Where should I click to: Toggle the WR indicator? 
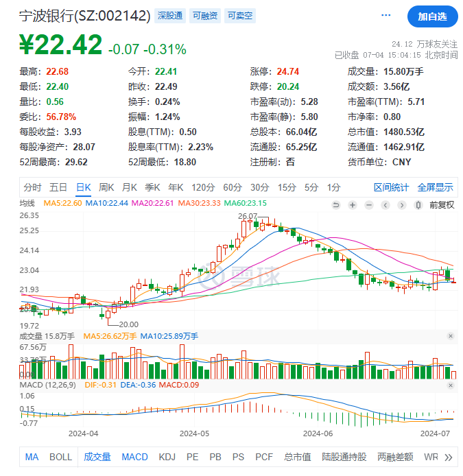pyautogui.click(x=431, y=457)
